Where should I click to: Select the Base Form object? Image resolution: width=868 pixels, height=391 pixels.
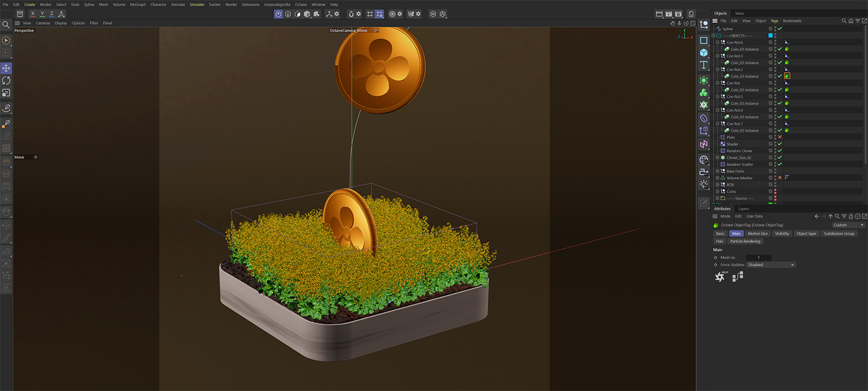click(735, 171)
